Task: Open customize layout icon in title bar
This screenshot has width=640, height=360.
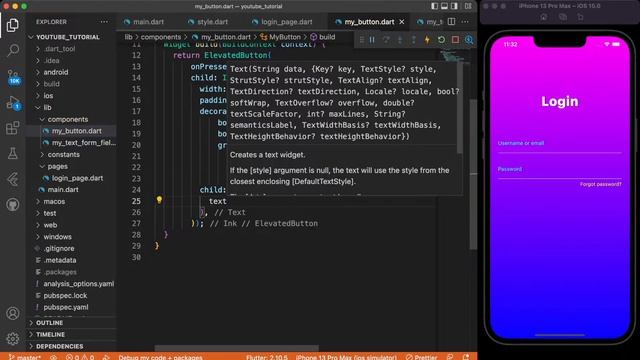Action: coord(468,6)
